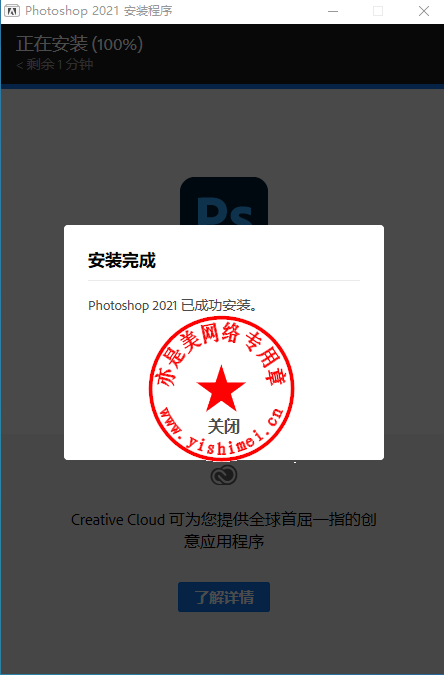
Task: Minimize the Photoshop 2021 installer window
Action: [x=332, y=11]
